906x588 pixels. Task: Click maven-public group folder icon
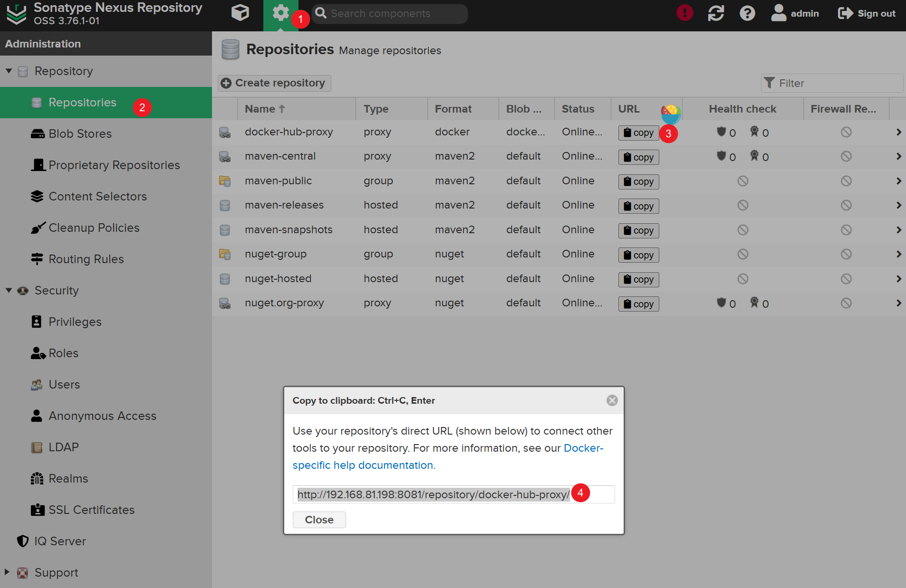click(x=225, y=181)
